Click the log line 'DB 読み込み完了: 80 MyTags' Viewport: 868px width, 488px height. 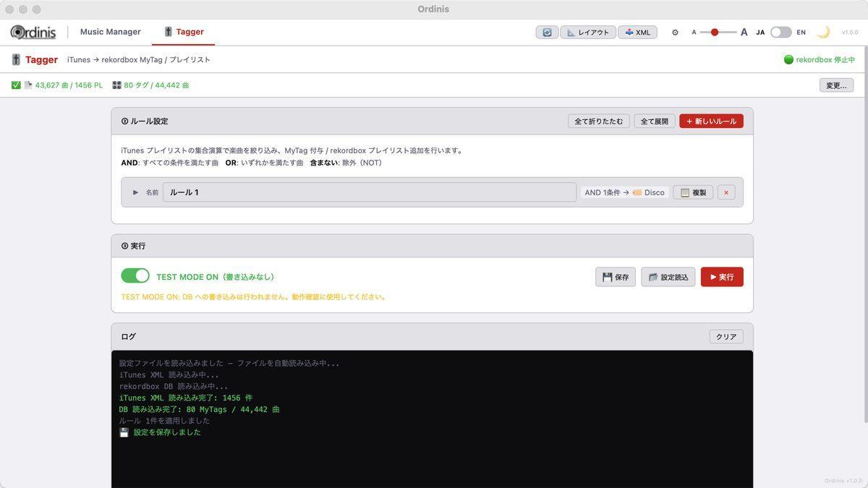point(200,409)
